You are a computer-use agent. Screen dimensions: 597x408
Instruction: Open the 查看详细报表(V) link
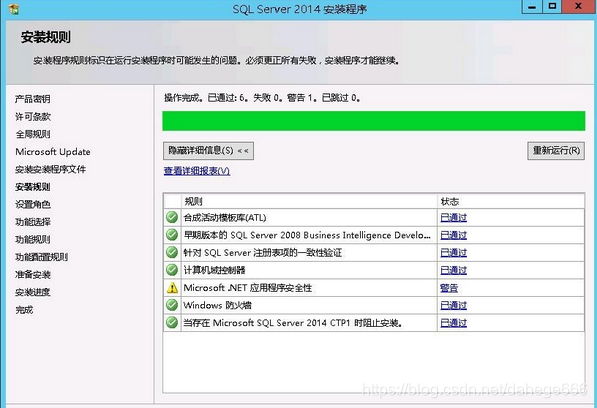pos(197,171)
